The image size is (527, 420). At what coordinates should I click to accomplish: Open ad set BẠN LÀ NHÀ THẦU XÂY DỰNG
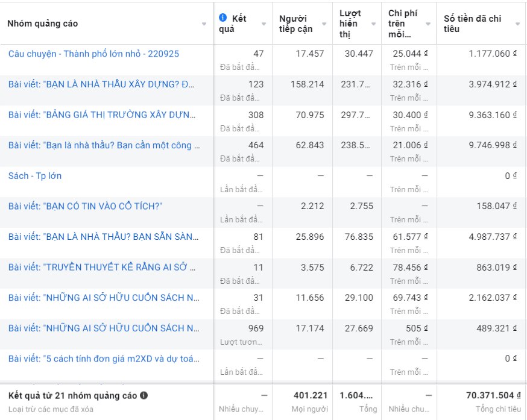[x=101, y=84]
